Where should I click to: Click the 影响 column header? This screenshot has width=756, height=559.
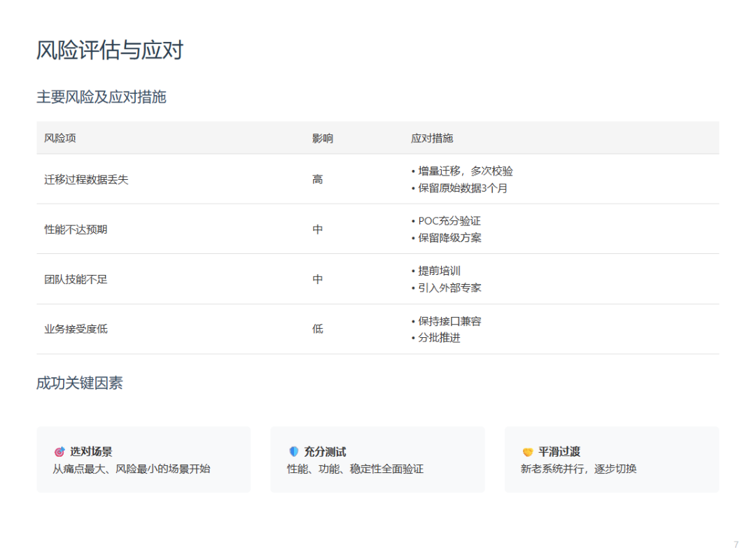pyautogui.click(x=323, y=139)
